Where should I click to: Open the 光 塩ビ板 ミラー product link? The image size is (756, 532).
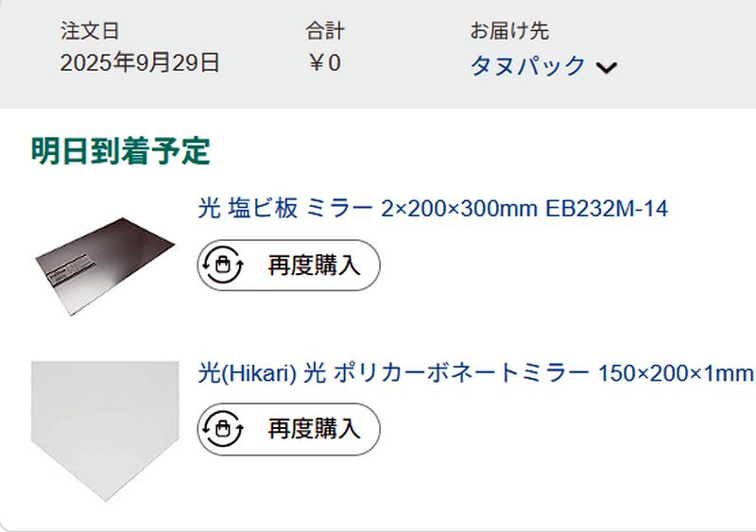(x=432, y=209)
